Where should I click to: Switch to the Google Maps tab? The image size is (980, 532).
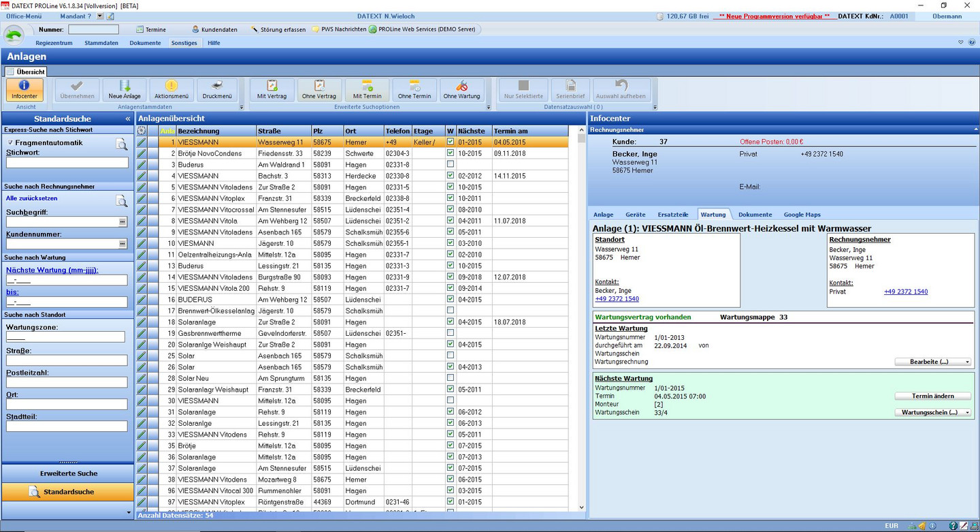802,215
